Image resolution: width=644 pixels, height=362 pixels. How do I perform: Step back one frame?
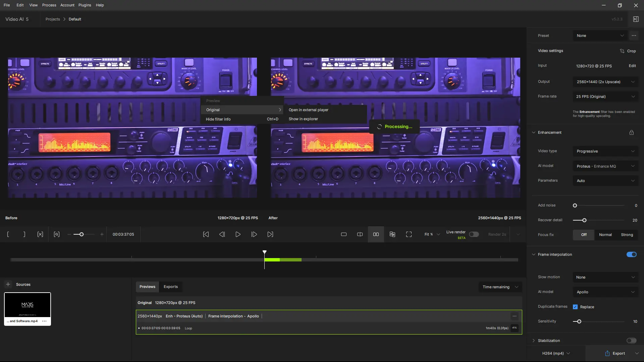click(222, 234)
